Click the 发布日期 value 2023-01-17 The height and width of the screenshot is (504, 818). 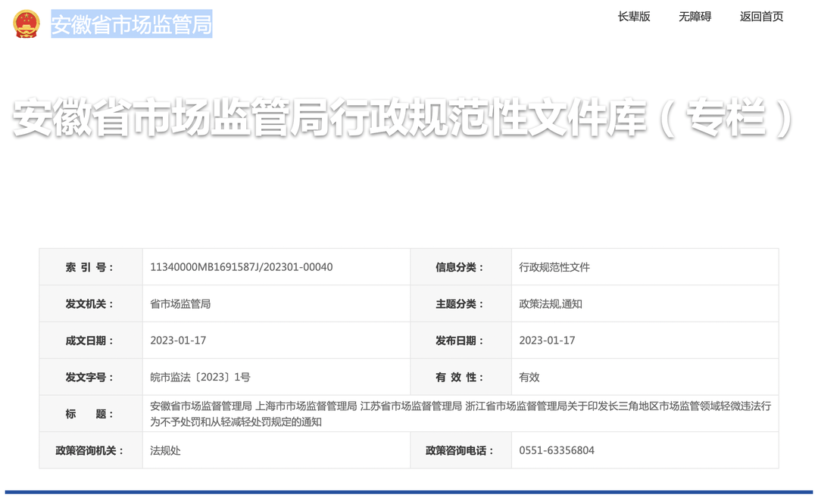pyautogui.click(x=547, y=341)
